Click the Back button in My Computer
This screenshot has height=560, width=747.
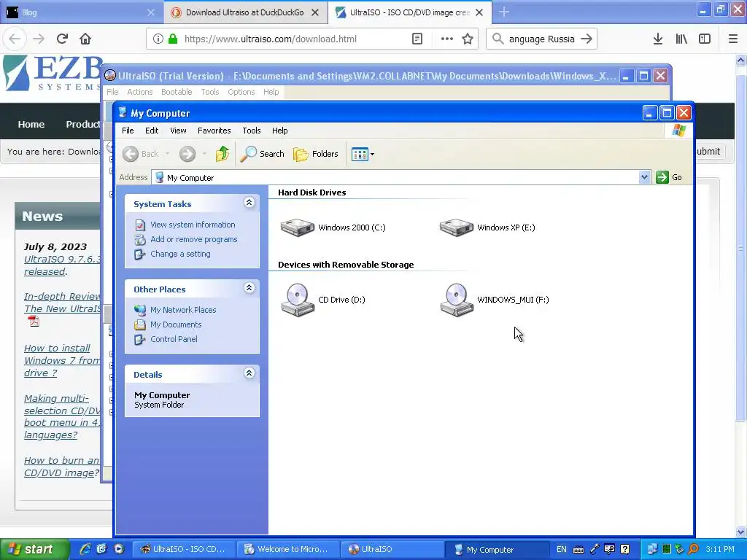point(141,154)
